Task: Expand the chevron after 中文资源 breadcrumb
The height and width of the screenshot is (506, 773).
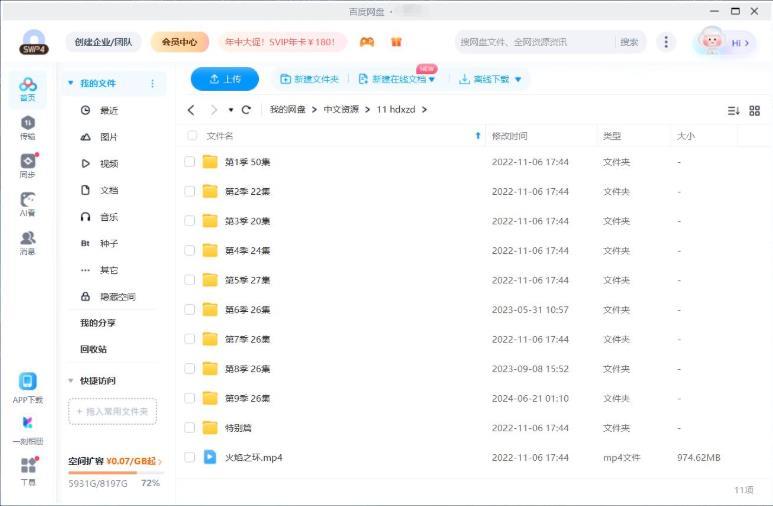Action: tap(367, 109)
